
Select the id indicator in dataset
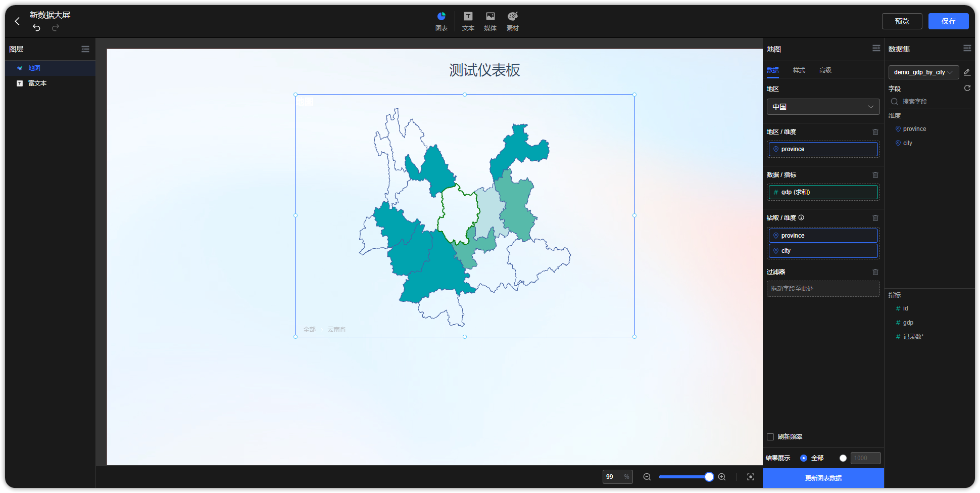tap(905, 308)
